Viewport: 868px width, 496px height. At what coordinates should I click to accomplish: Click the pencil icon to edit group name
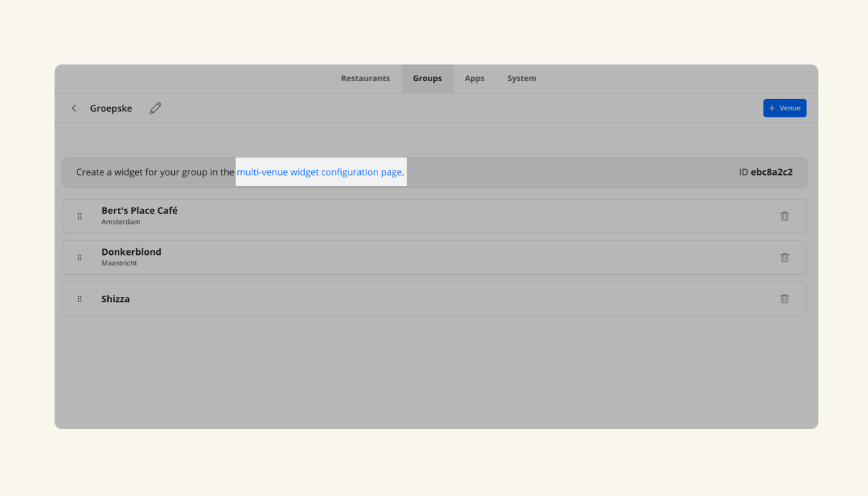tap(156, 108)
